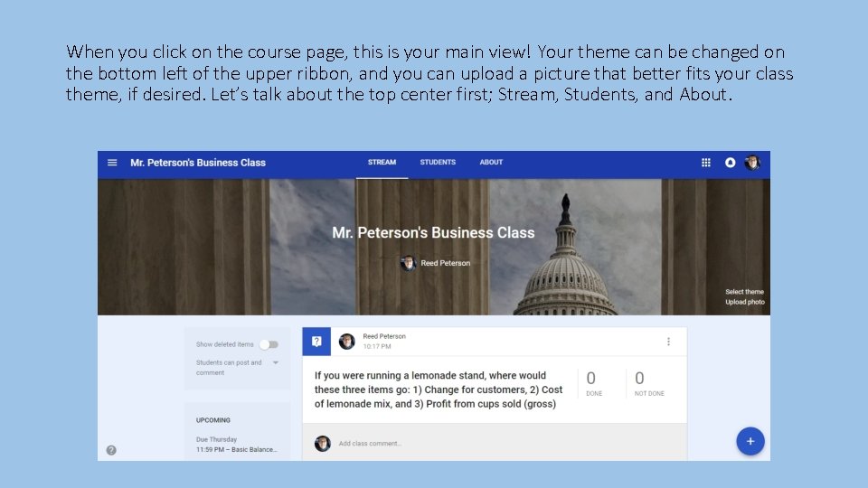Click avatar beside Add class comment
The height and width of the screenshot is (488, 868).
[322, 443]
